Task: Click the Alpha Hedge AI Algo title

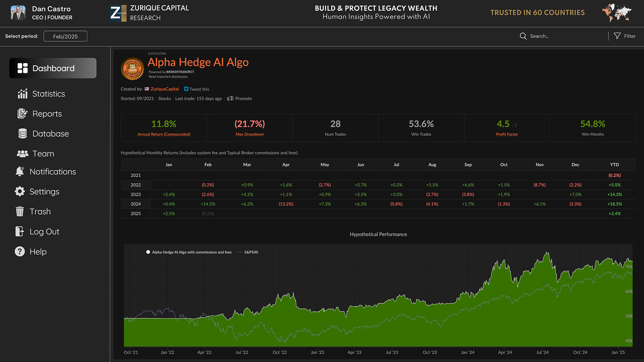Action: (198, 62)
